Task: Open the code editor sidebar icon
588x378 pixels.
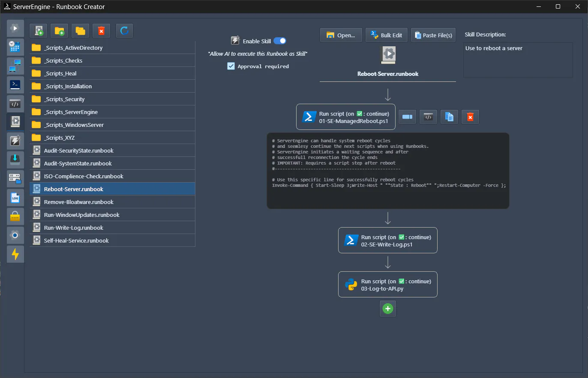Action: click(x=15, y=103)
